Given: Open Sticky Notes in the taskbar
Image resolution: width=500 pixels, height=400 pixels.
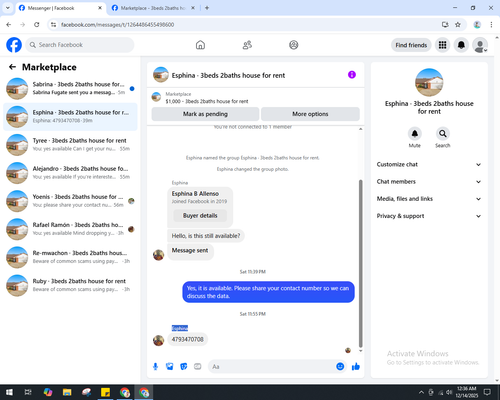Looking at the screenshot, I should (105, 392).
